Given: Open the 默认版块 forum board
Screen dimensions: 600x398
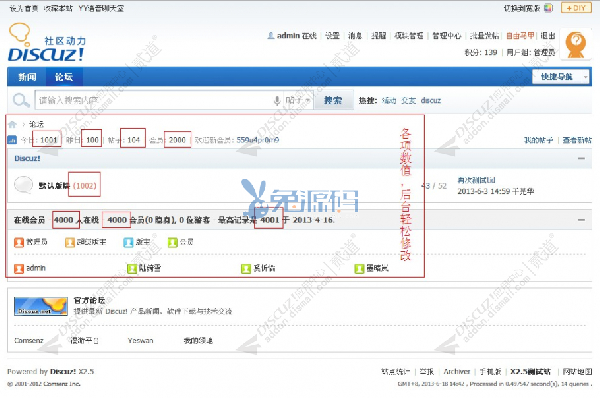Looking at the screenshot, I should pos(54,186).
